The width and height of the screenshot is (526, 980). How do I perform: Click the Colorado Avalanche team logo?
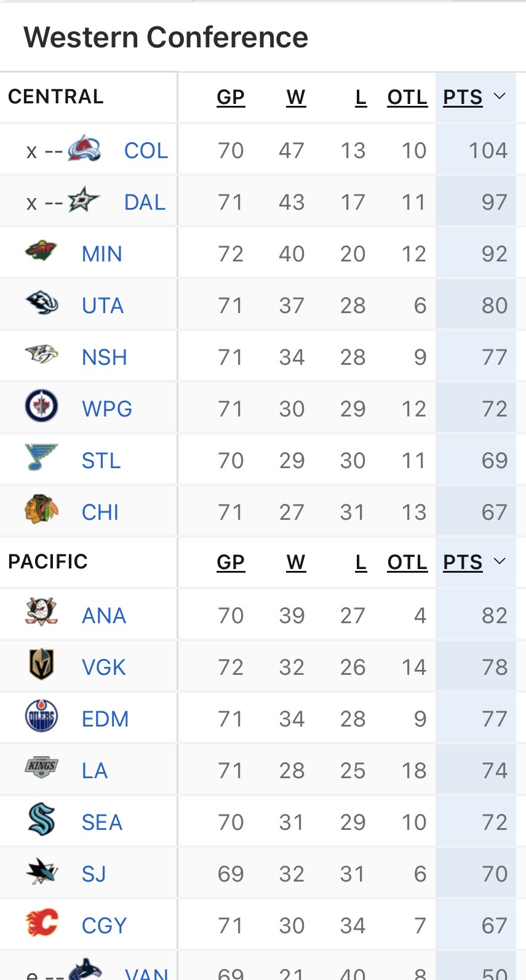84,149
